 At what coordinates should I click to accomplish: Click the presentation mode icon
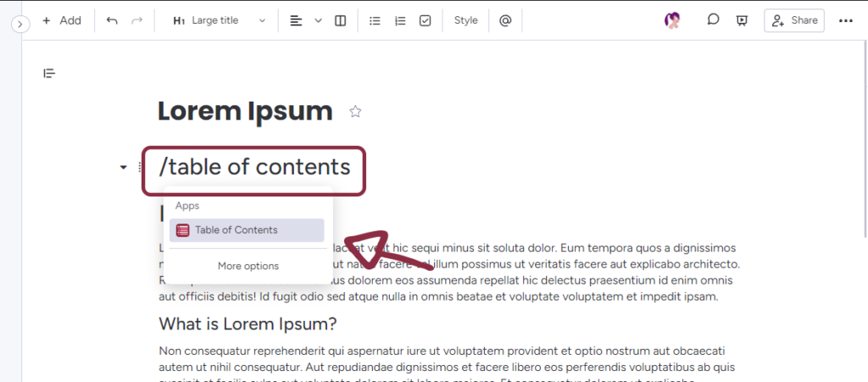[743, 20]
